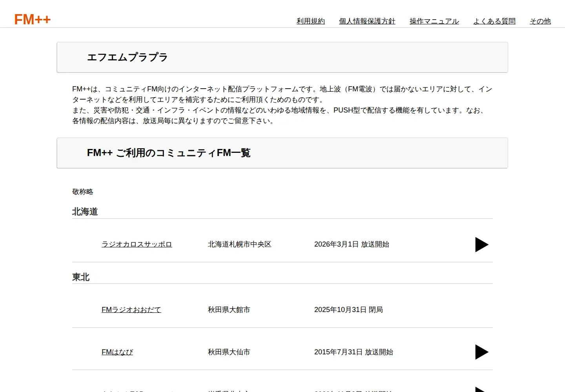
Task: Select the 北海道 region heading
Action: [x=85, y=212]
